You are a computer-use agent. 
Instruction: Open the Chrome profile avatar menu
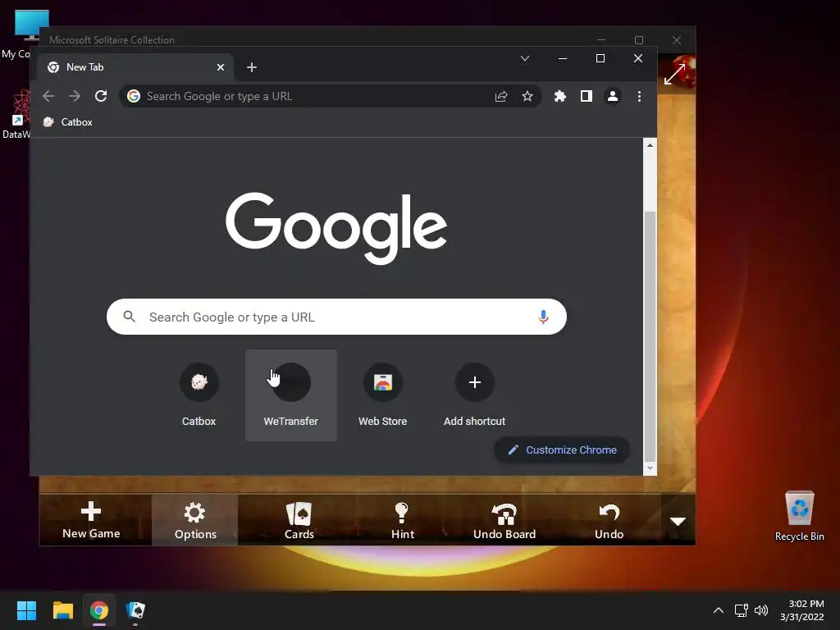click(x=612, y=96)
